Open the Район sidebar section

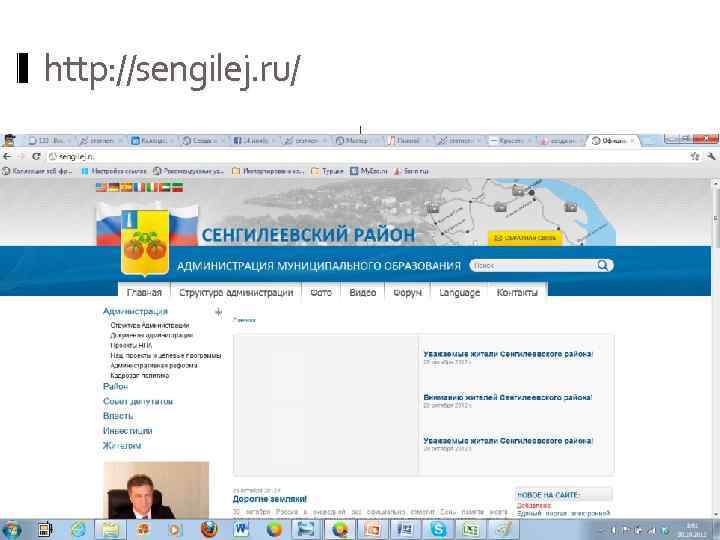pyautogui.click(x=115, y=387)
